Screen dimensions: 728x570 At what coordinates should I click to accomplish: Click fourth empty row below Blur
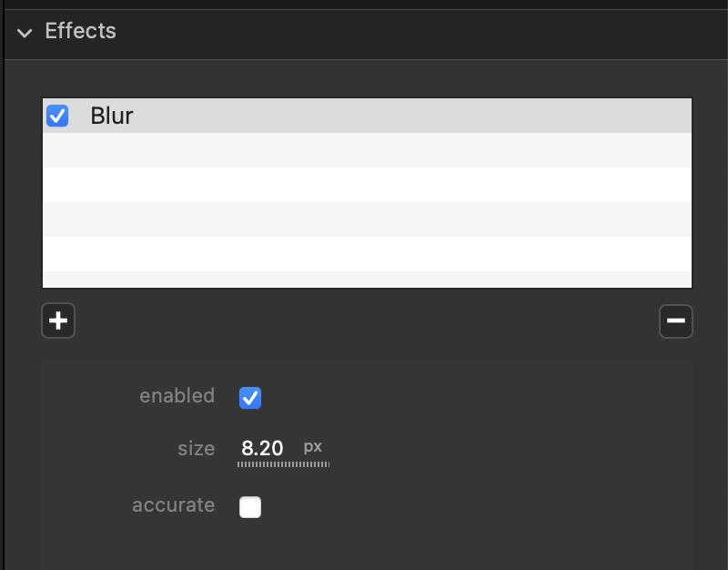tap(367, 254)
